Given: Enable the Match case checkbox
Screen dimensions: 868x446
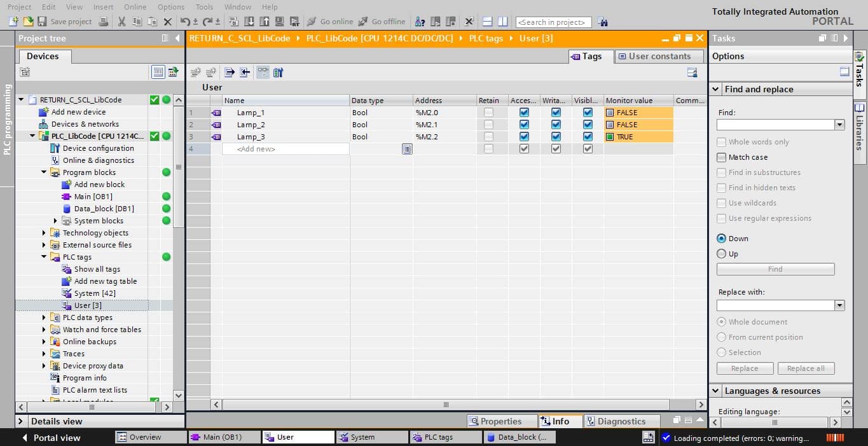Looking at the screenshot, I should pyautogui.click(x=721, y=157).
